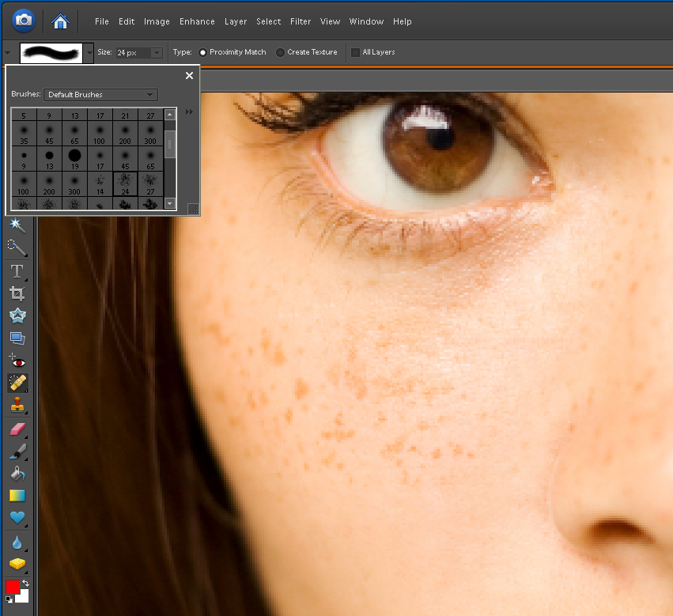The image size is (673, 616).
Task: Pick the Clone Stamp tool
Action: click(17, 406)
